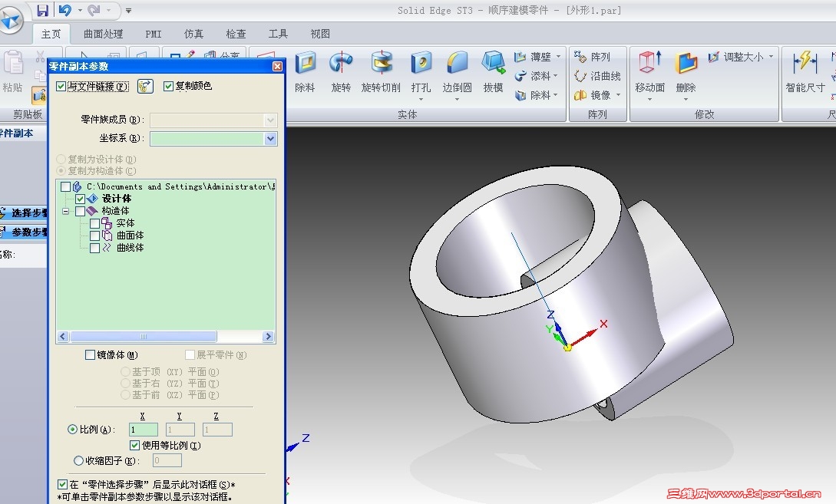Toggle the 复制颜色 checkbox

[168, 86]
